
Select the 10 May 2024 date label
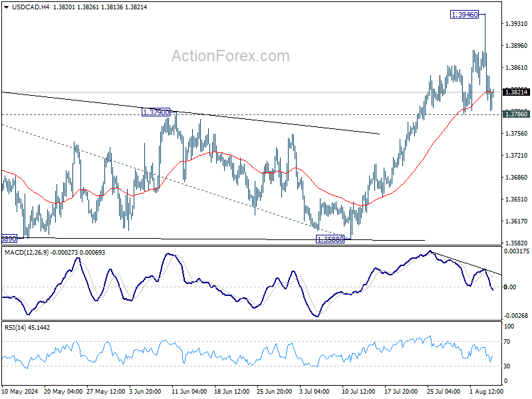pyautogui.click(x=20, y=392)
